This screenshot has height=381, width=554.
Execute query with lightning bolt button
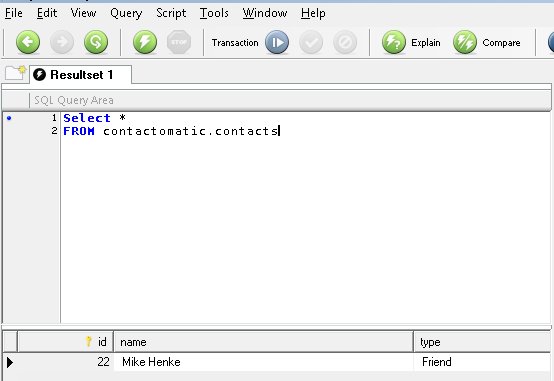pyautogui.click(x=145, y=42)
